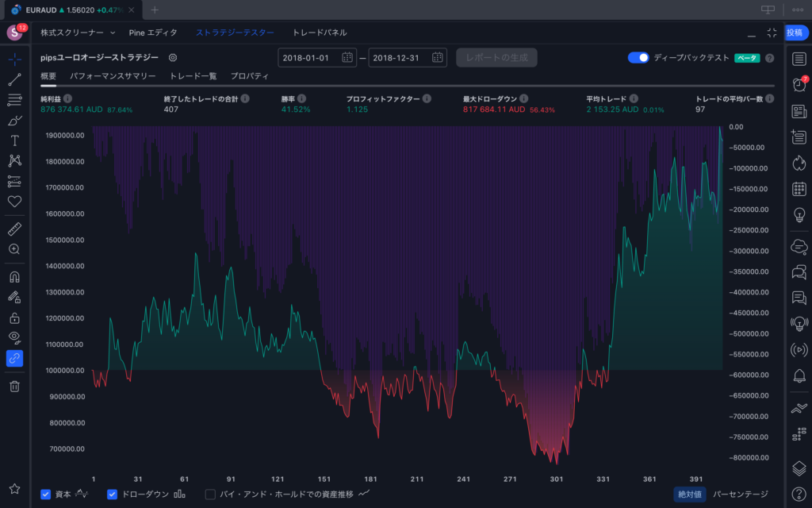
Task: Select the Text annotation tool
Action: pos(14,140)
